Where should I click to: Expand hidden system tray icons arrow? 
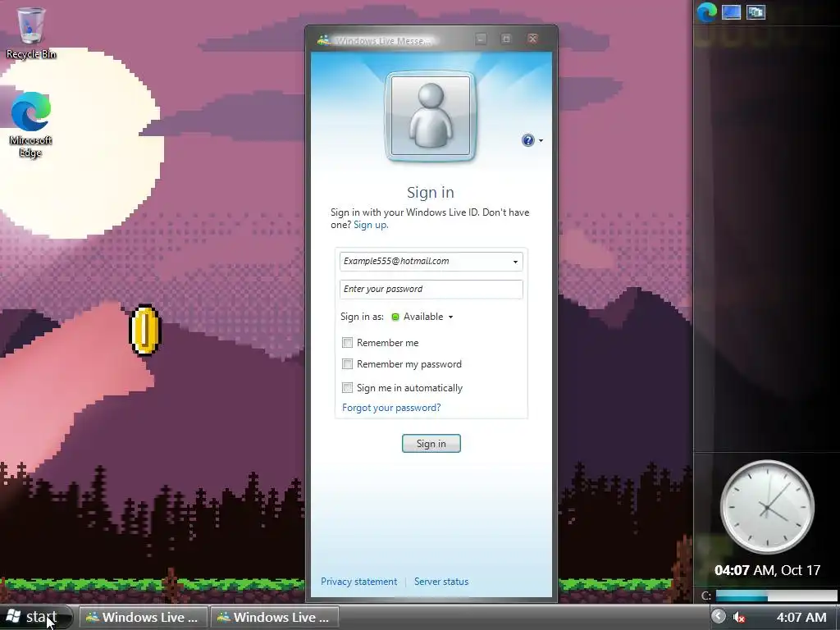click(x=719, y=617)
